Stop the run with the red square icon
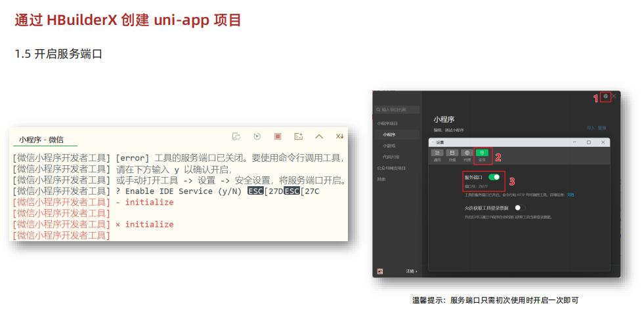Viewport: 644px width, 312px height. tap(278, 136)
